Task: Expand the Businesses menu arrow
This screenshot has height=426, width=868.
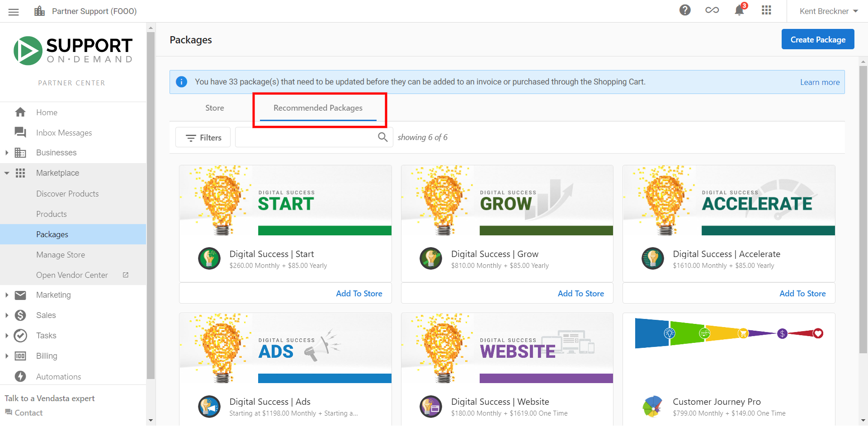Action: point(6,153)
